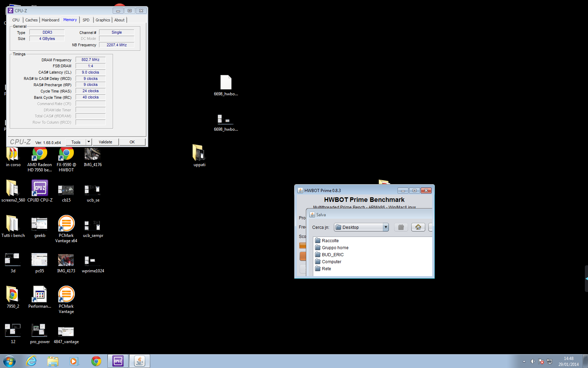Image resolution: width=588 pixels, height=368 pixels.
Task: Click the up-one-level folder icon in Salva dialog
Action: 401,227
